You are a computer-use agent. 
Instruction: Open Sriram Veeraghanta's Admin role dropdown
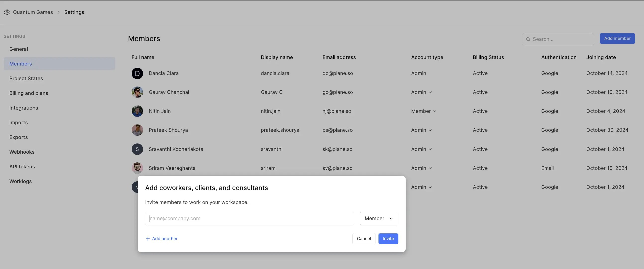point(422,168)
